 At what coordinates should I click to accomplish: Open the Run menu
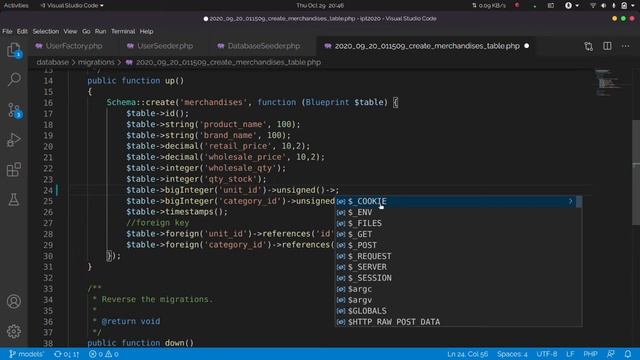100,31
